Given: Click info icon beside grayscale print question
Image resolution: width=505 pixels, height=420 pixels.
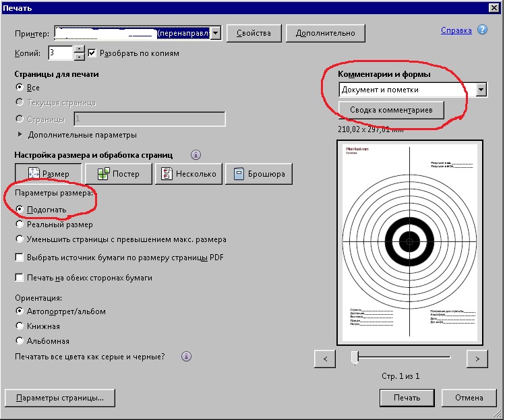Looking at the screenshot, I should click(x=187, y=356).
